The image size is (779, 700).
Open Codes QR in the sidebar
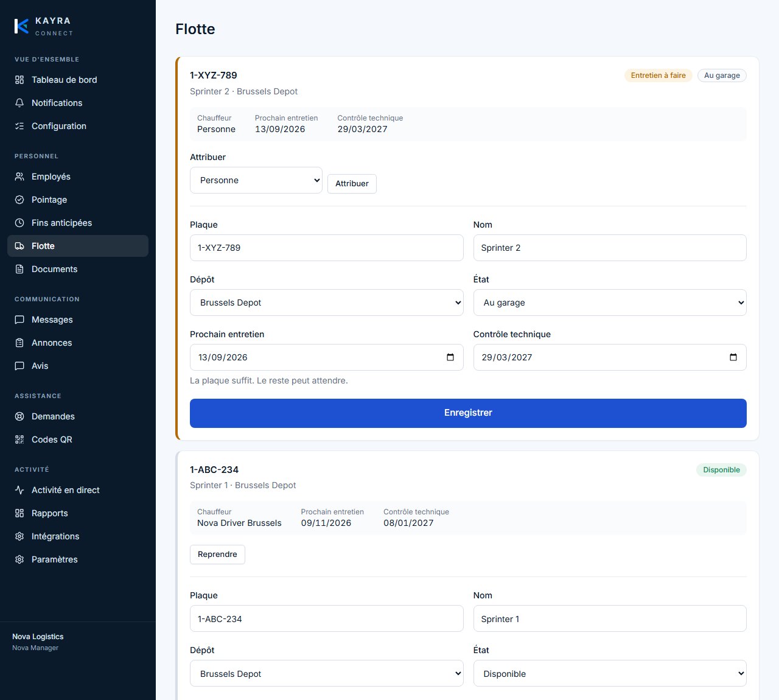(78, 439)
